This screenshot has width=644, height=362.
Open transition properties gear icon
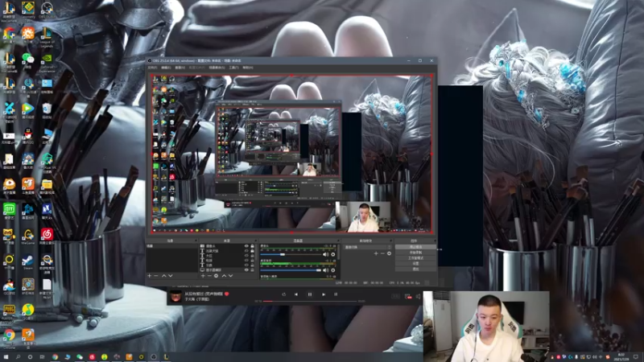click(x=389, y=253)
